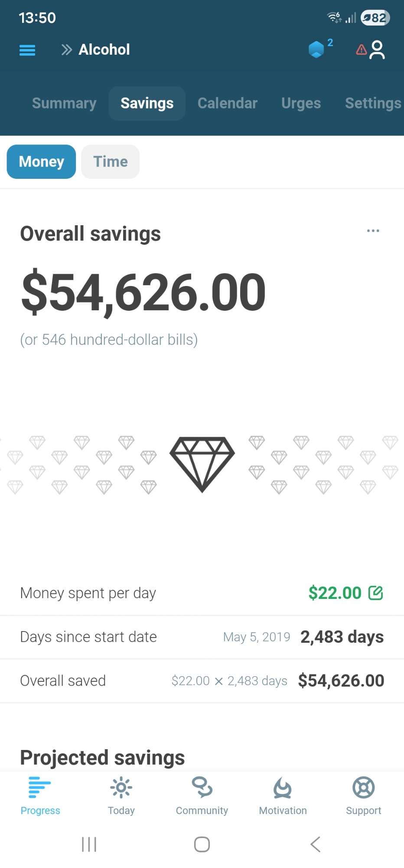The image size is (404, 868).
Task: Tap the blue hexagon badge icon
Action: click(x=317, y=49)
